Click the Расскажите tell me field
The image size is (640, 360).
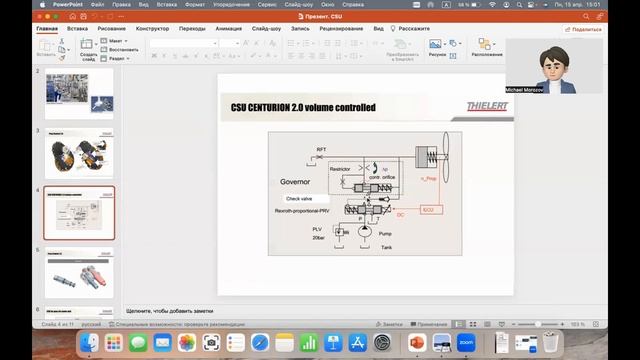coord(410,29)
